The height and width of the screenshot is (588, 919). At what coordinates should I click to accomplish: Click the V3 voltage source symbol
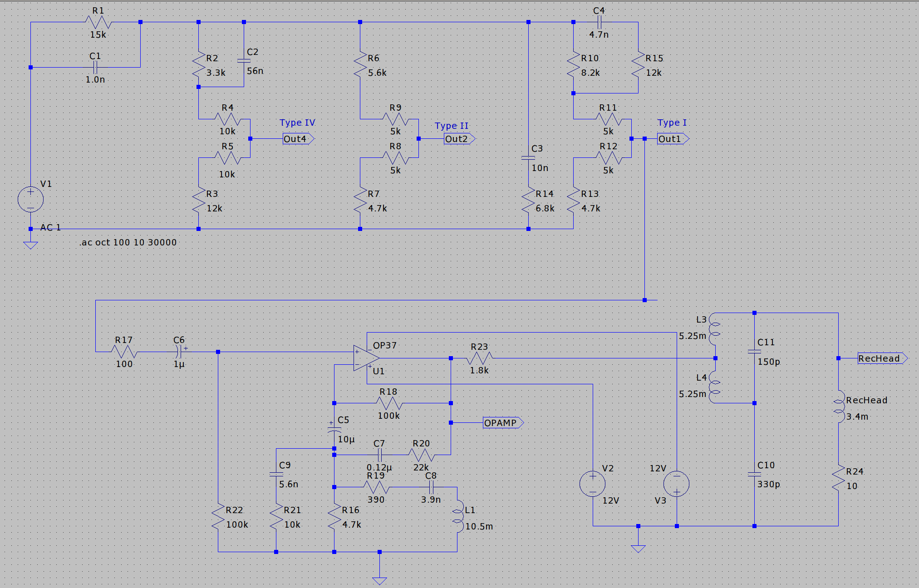676,484
